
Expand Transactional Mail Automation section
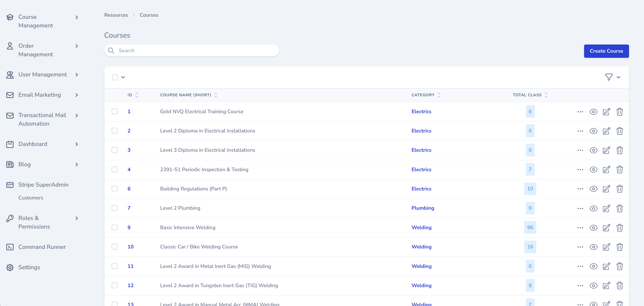pos(77,115)
